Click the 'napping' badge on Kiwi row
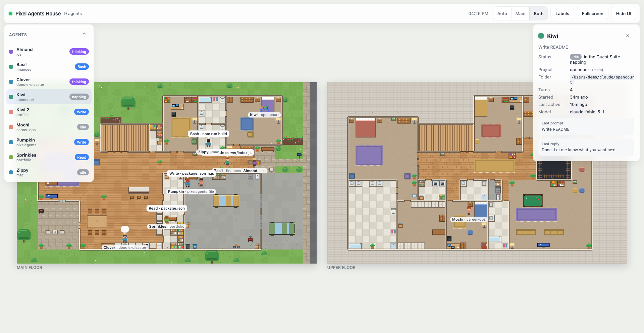This screenshot has width=644, height=333. pos(79,97)
